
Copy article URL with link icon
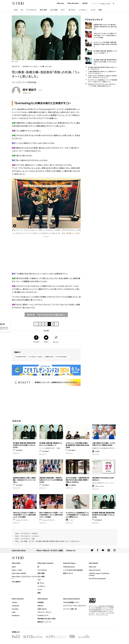(x=56, y=337)
